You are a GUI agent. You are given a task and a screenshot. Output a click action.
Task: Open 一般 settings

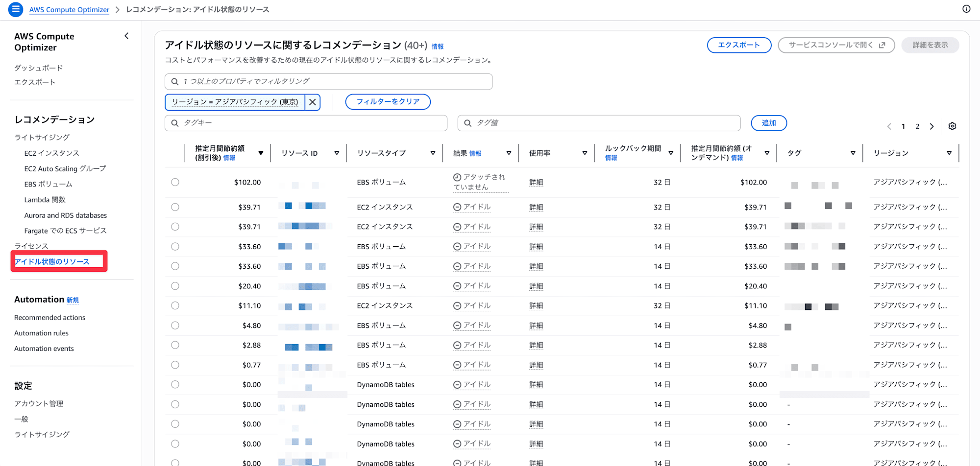click(22, 419)
